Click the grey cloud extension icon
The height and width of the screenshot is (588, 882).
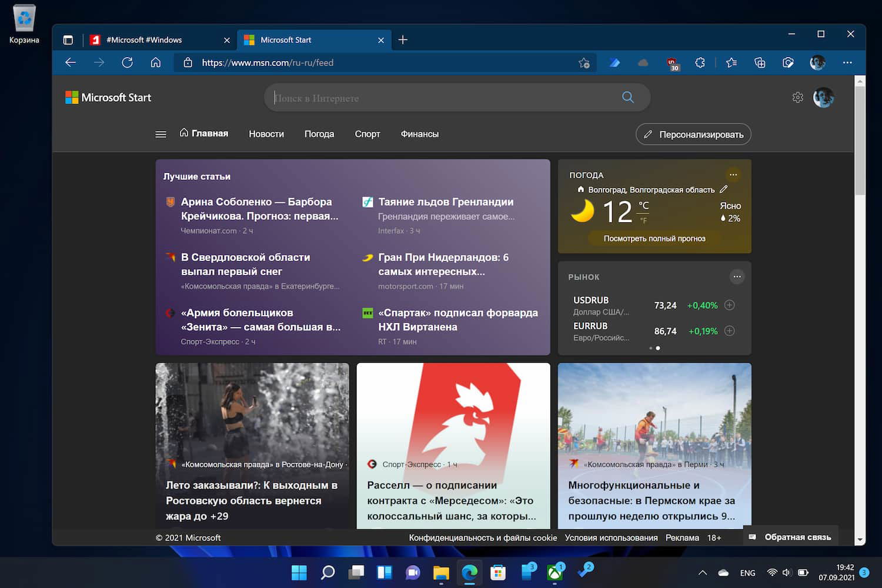pyautogui.click(x=643, y=63)
